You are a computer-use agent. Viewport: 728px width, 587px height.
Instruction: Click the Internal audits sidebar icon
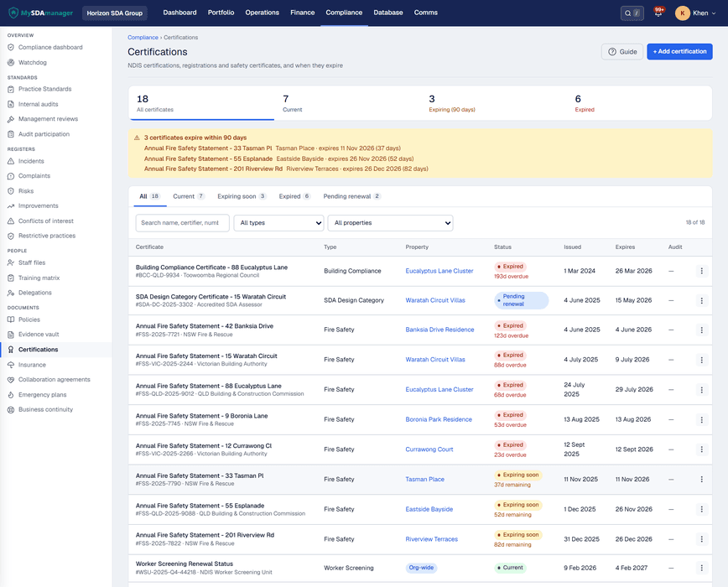point(11,104)
